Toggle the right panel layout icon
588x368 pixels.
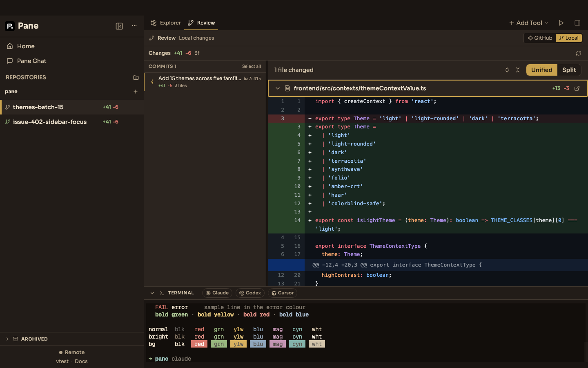point(577,23)
